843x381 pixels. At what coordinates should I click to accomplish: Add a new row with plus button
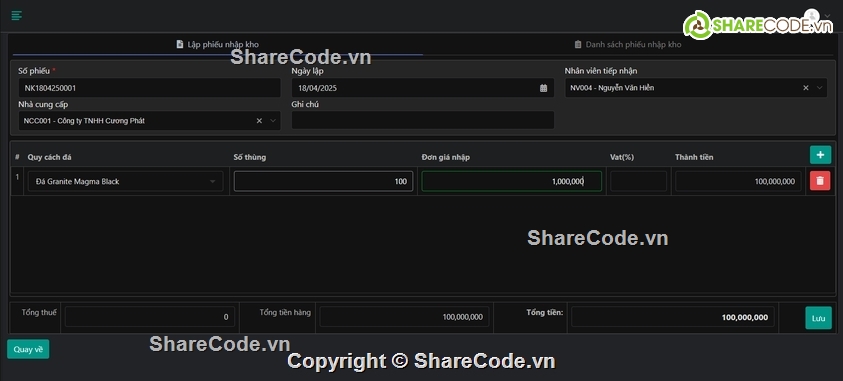(820, 155)
